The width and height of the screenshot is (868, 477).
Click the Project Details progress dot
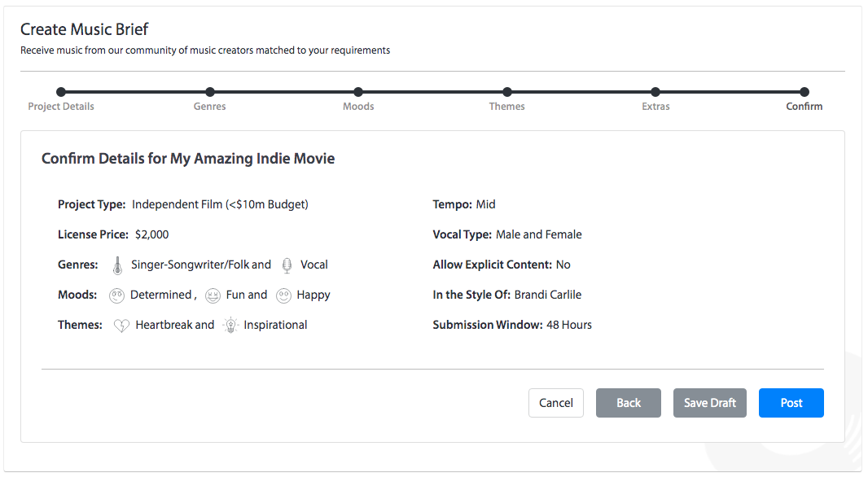pyautogui.click(x=61, y=92)
